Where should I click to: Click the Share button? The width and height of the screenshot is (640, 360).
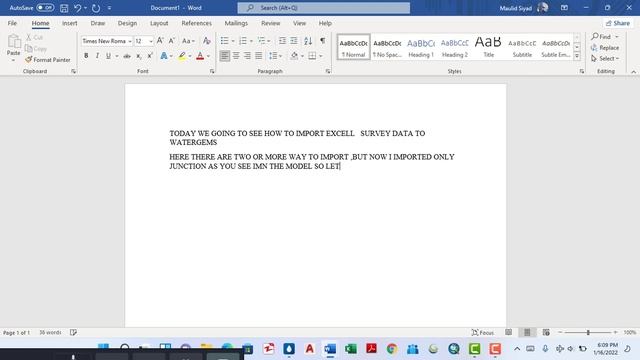pos(618,23)
